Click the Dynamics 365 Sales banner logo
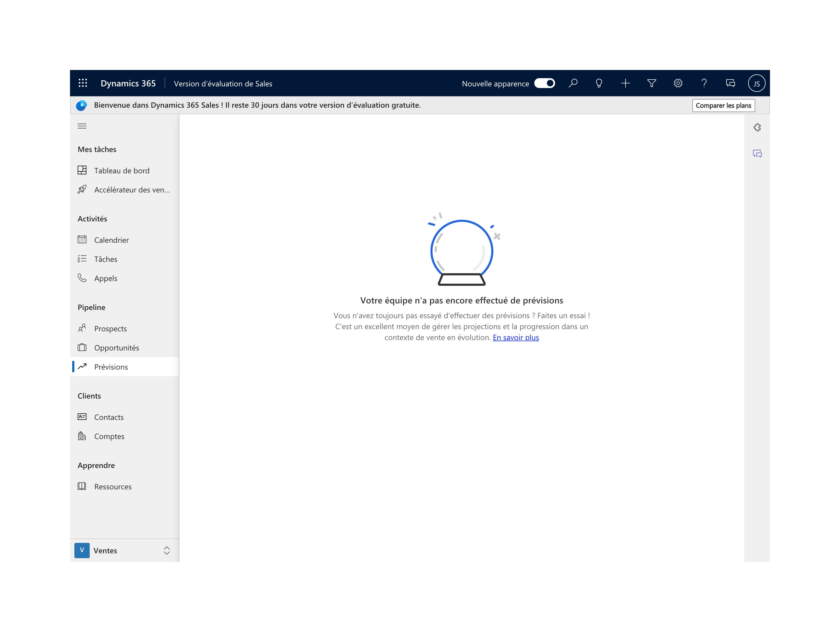This screenshot has height=632, width=840. (x=82, y=106)
